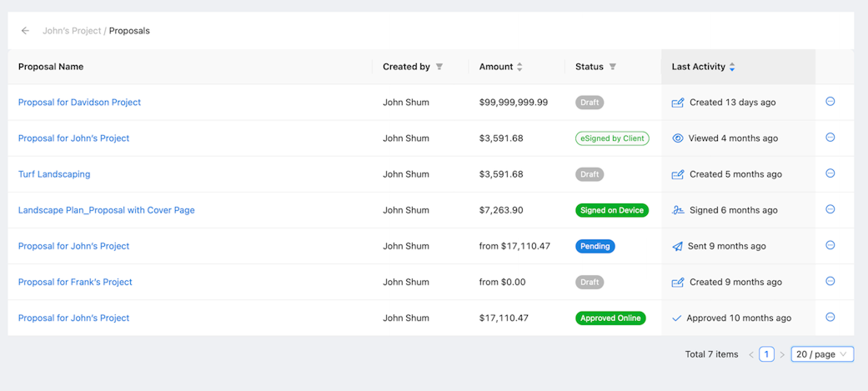Click the checkmark beside Approved 10 months ago
This screenshot has width=868, height=391.
pyautogui.click(x=676, y=318)
